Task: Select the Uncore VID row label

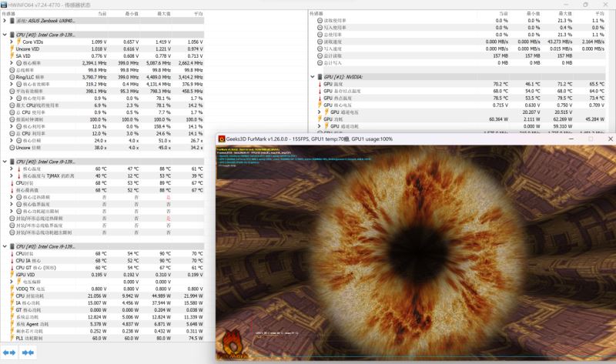Action: click(x=28, y=49)
